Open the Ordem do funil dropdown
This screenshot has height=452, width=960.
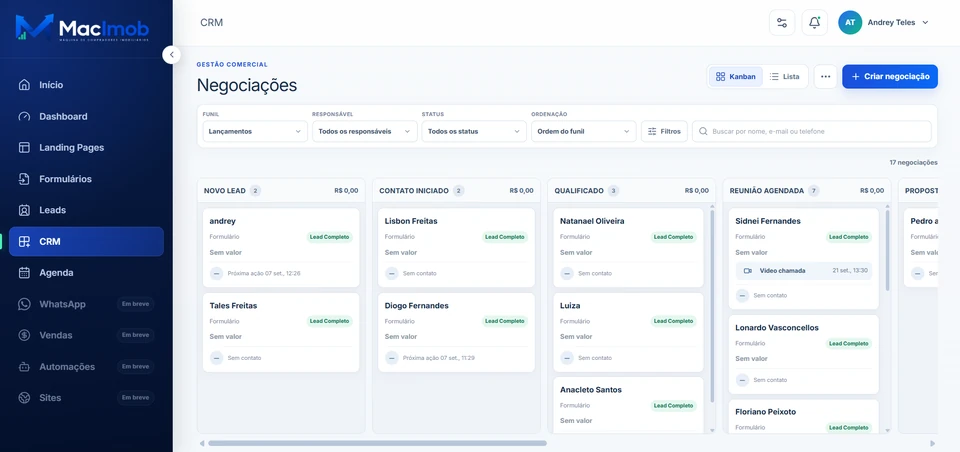point(583,131)
